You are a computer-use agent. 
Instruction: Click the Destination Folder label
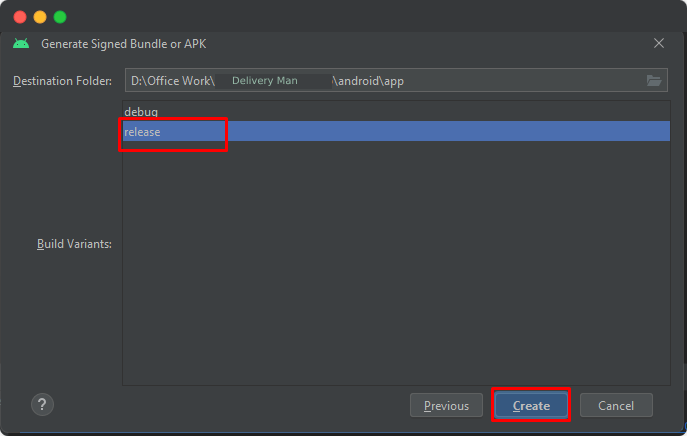coord(63,80)
